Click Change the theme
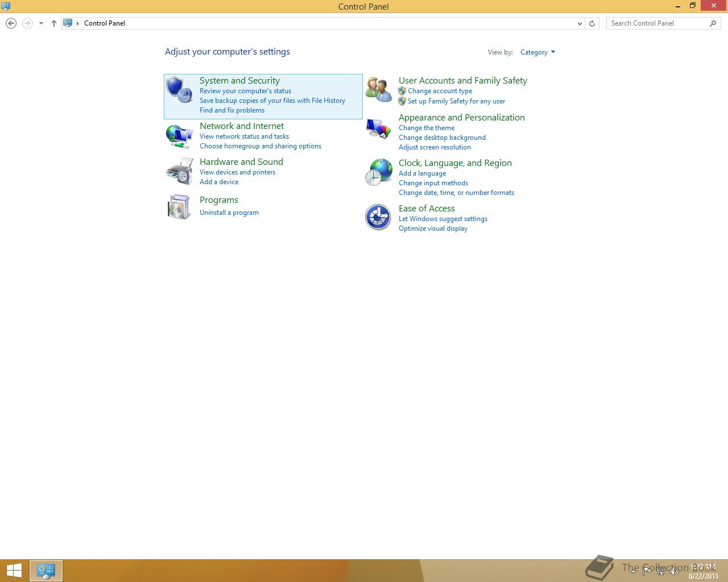 pyautogui.click(x=427, y=128)
